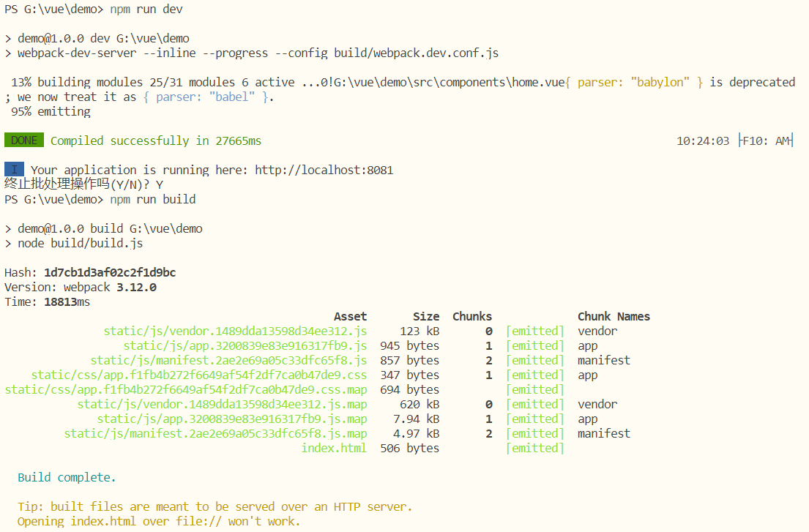
Task: Click static/js/app.3200839e83e916317fb9.js asset
Action: [245, 346]
